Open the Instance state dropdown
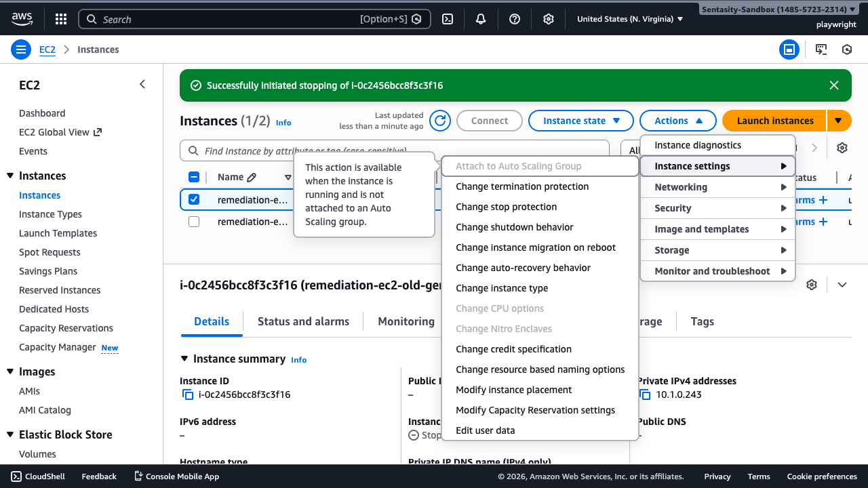Screen dimensions: 868x488 pyautogui.click(x=580, y=120)
